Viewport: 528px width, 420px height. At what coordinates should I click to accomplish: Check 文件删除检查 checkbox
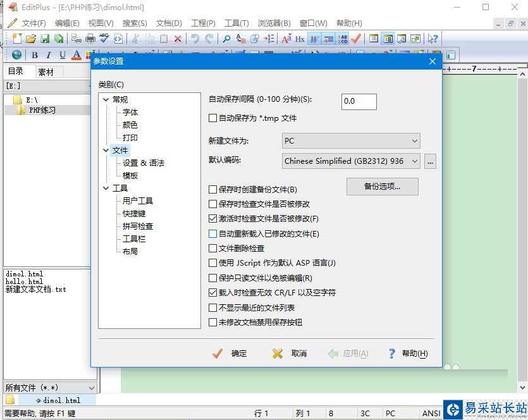tap(212, 248)
